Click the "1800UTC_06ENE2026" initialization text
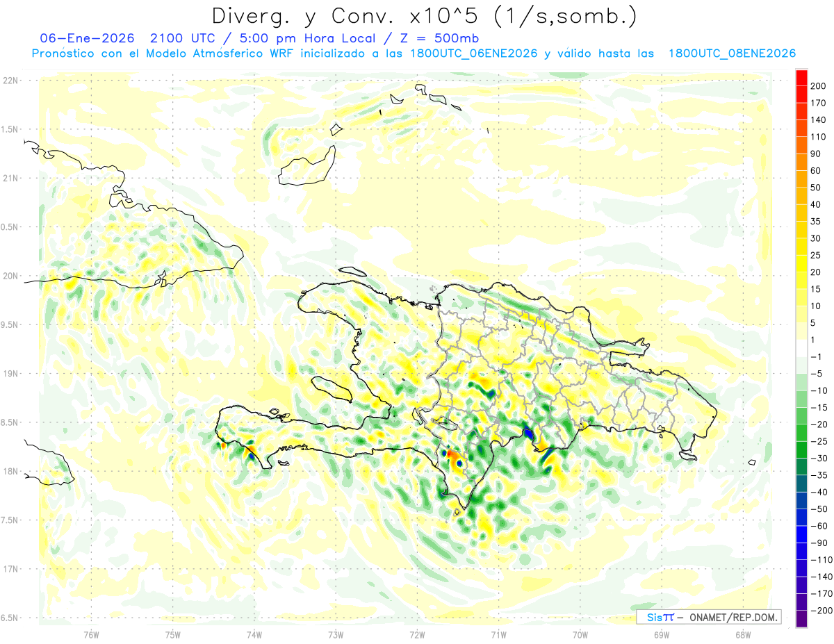Screen dimensions: 834x644 pos(475,53)
